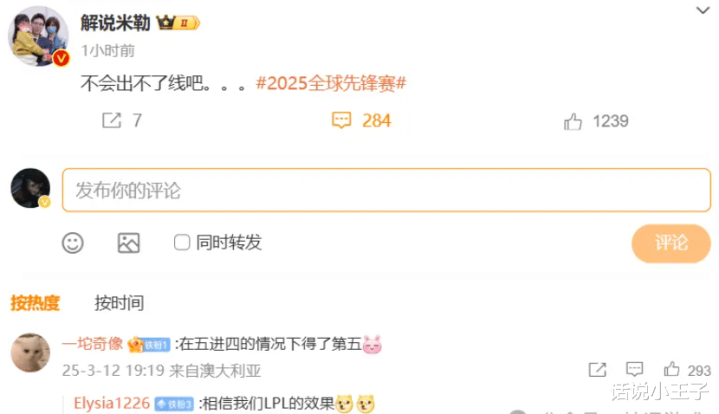Image resolution: width=719 pixels, height=414 pixels.
Task: Switch to the 按时间 tab
Action: coord(119,303)
